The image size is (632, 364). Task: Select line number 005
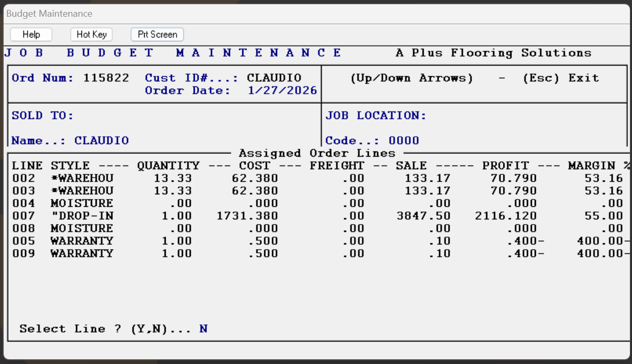tap(24, 241)
